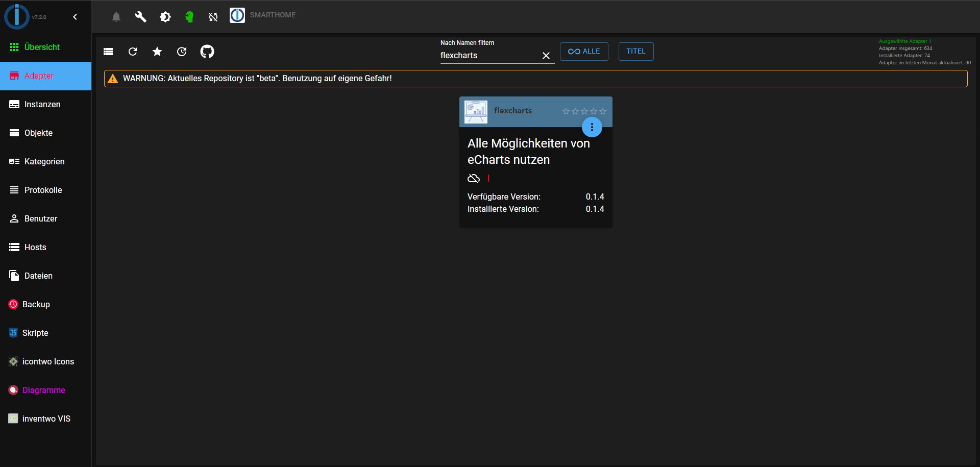The image size is (980, 467).
Task: Open inventwo VIS in the sidebar
Action: (x=45, y=419)
